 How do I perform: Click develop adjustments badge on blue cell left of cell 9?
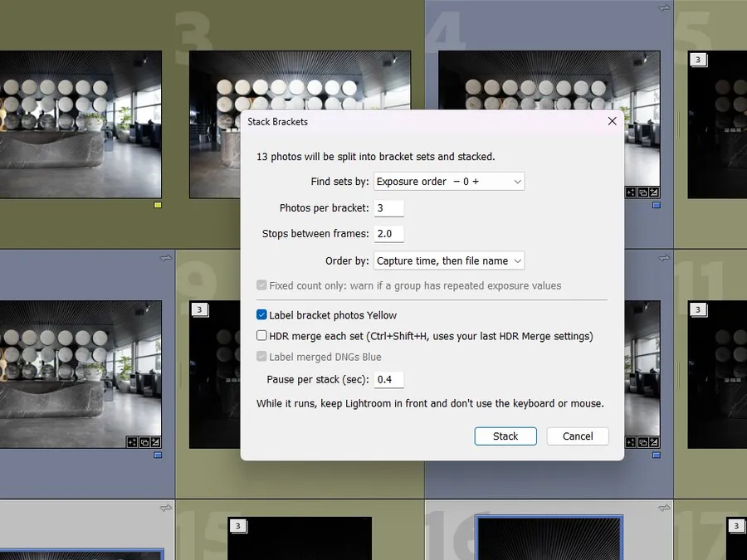(155, 442)
